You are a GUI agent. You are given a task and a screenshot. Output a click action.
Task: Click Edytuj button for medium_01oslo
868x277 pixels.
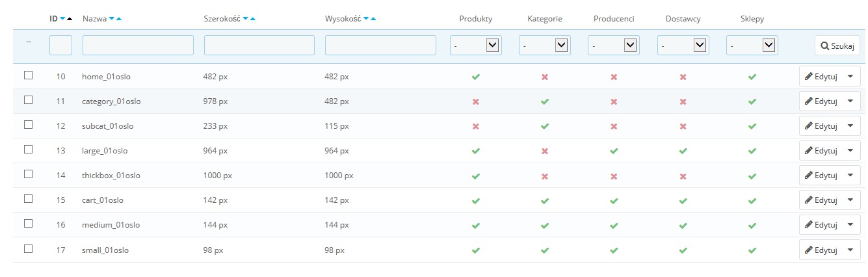tap(821, 225)
